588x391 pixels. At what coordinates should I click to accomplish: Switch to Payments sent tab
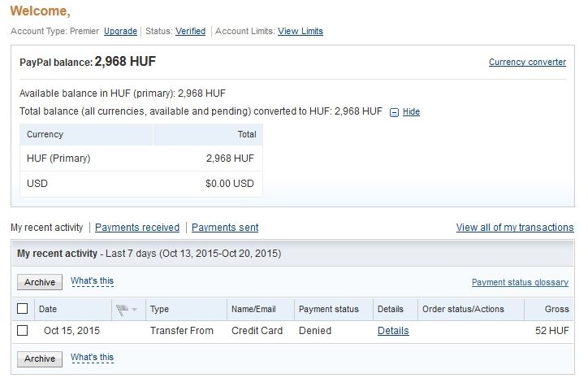click(x=225, y=228)
